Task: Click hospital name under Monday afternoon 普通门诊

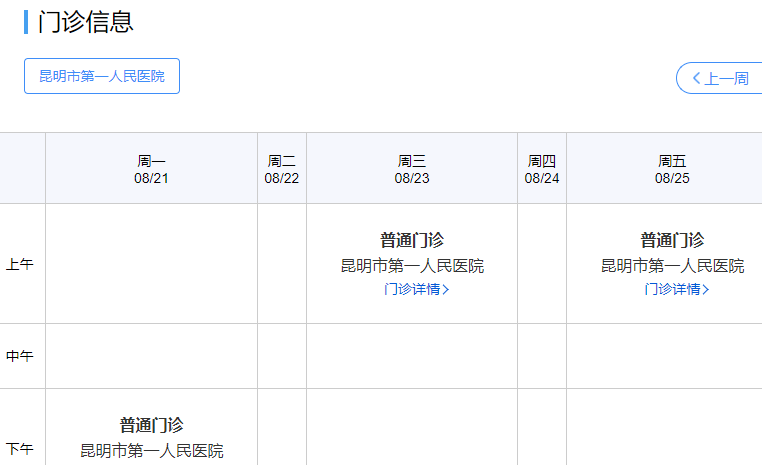Action: tap(152, 451)
